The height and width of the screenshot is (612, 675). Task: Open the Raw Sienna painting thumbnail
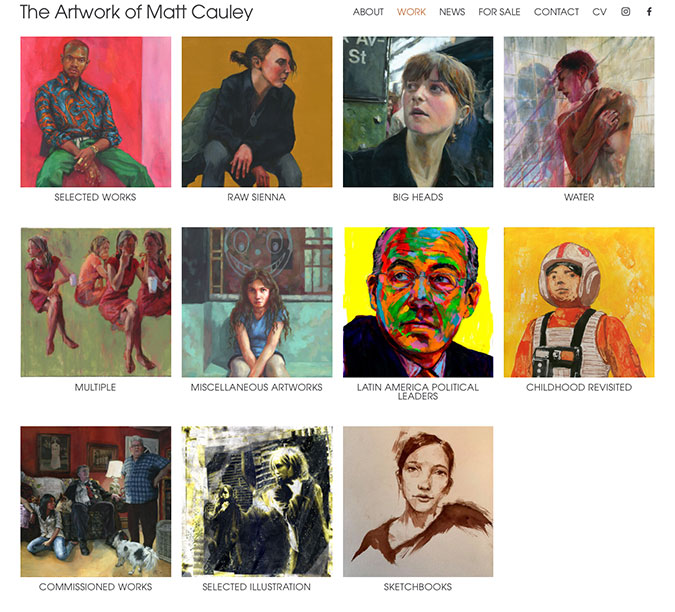point(257,112)
